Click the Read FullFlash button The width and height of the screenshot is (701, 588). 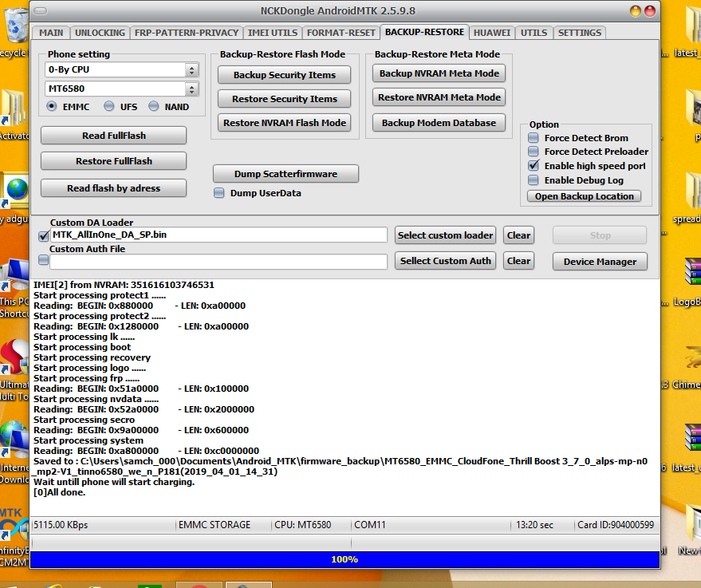point(113,136)
